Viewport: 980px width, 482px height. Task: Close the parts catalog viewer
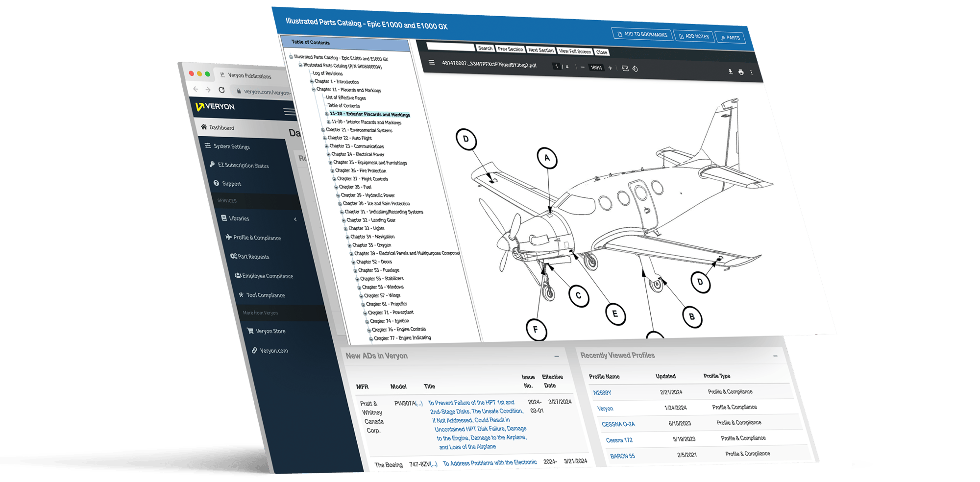point(602,52)
